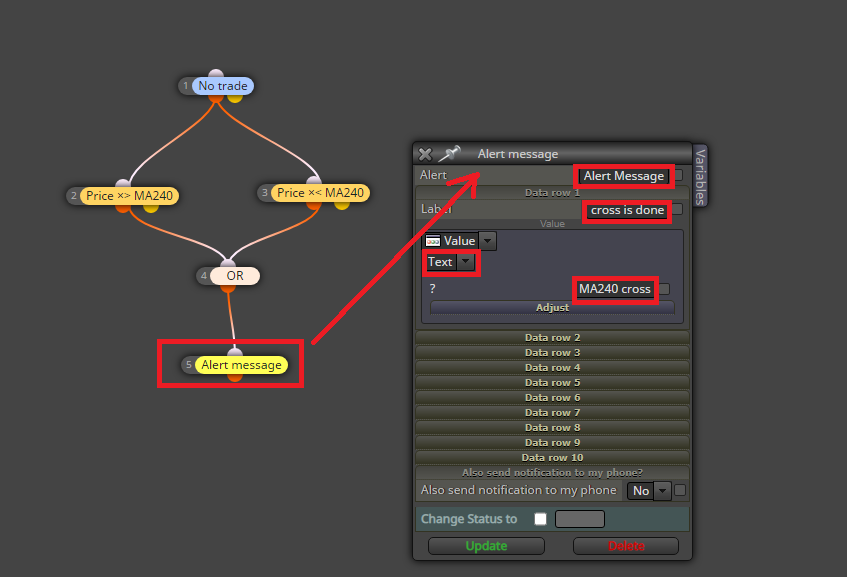This screenshot has height=577, width=847.
Task: Click gray input dot atop Price x< MA240 node
Action: tap(314, 180)
